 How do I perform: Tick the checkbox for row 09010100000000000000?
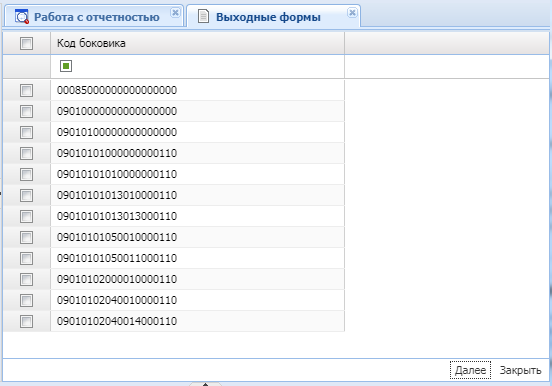click(26, 132)
